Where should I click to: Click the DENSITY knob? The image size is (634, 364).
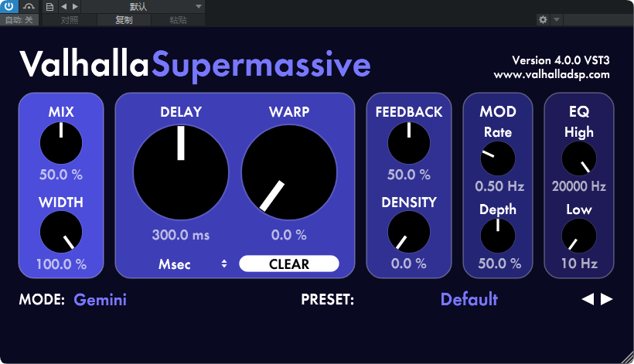tap(409, 232)
